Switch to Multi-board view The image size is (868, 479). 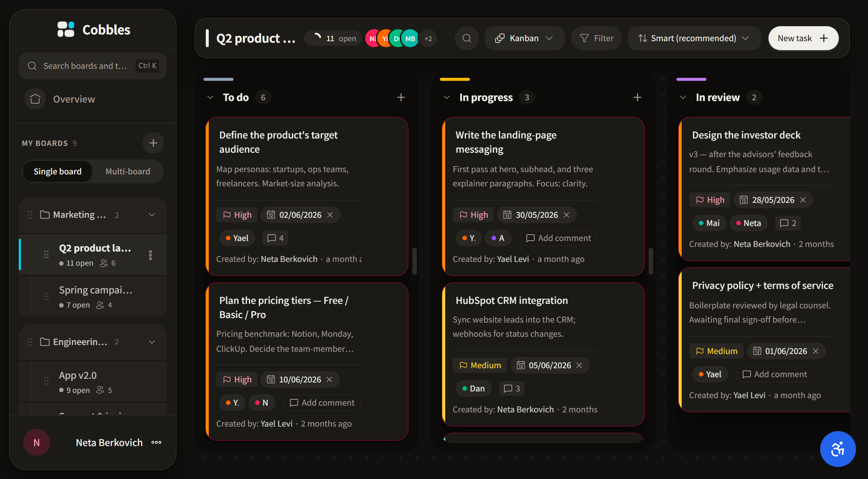point(128,171)
